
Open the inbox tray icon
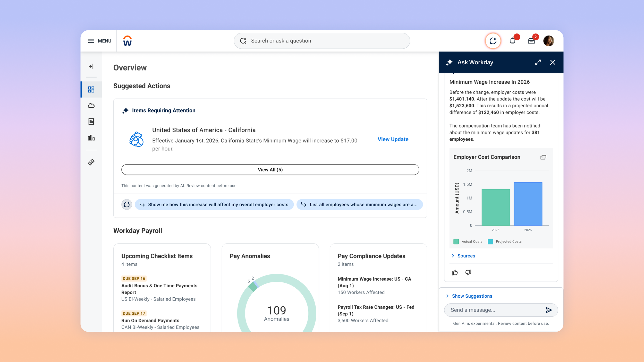pyautogui.click(x=531, y=41)
